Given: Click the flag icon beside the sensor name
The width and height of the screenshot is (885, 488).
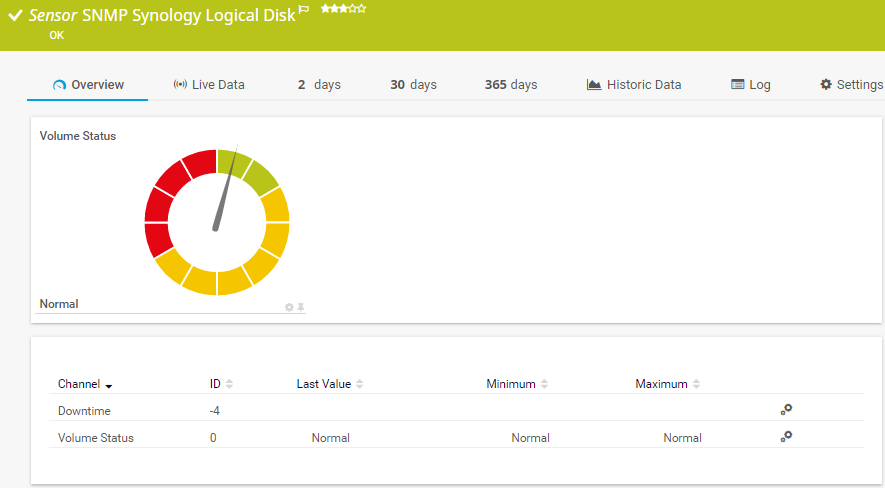Looking at the screenshot, I should point(304,9).
